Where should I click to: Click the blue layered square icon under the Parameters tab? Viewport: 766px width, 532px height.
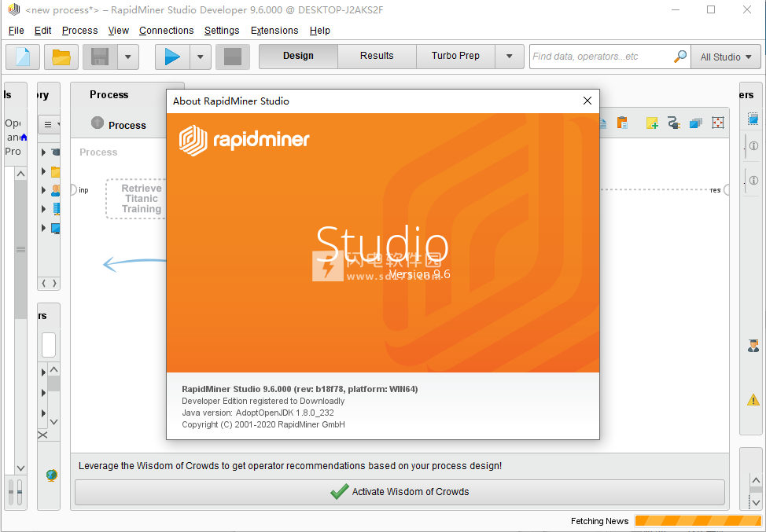[x=753, y=119]
